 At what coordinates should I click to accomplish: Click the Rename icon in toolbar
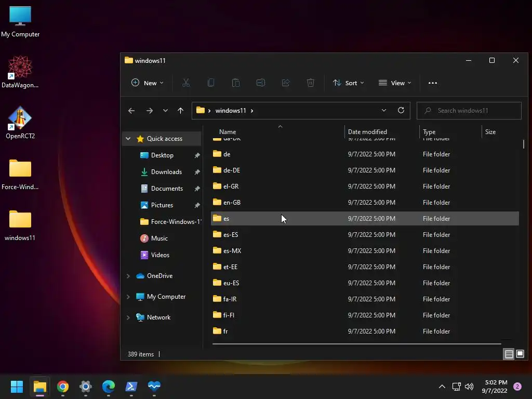coord(261,83)
